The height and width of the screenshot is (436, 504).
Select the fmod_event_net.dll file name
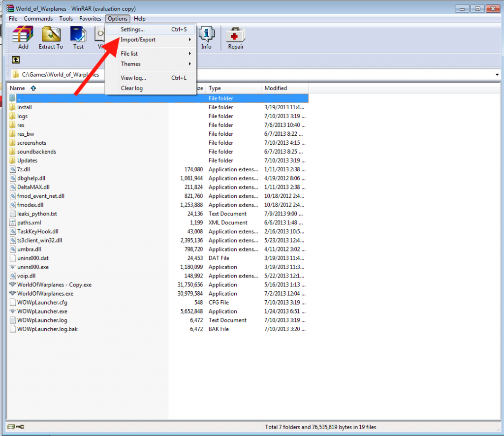click(41, 196)
